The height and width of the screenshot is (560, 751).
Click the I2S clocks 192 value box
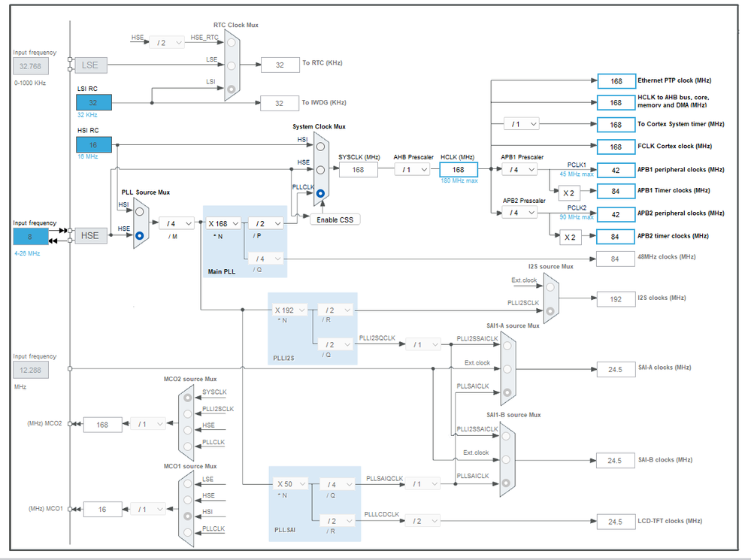[x=616, y=299]
